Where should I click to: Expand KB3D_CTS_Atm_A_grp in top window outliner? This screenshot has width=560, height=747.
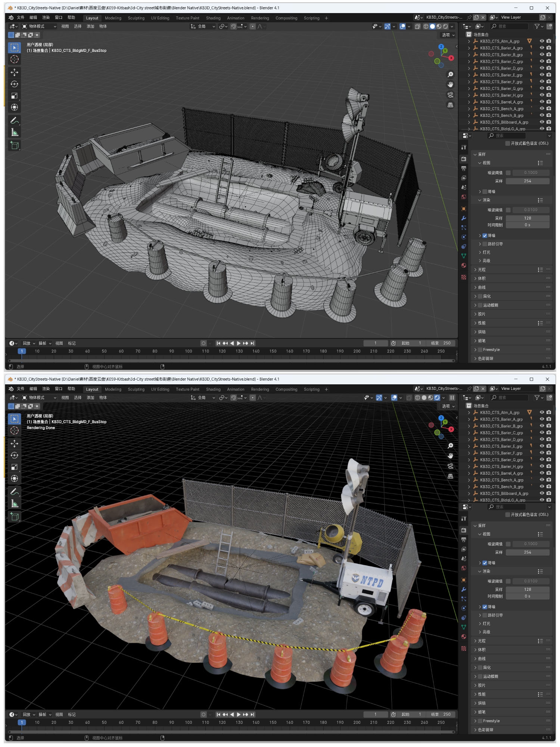[469, 41]
